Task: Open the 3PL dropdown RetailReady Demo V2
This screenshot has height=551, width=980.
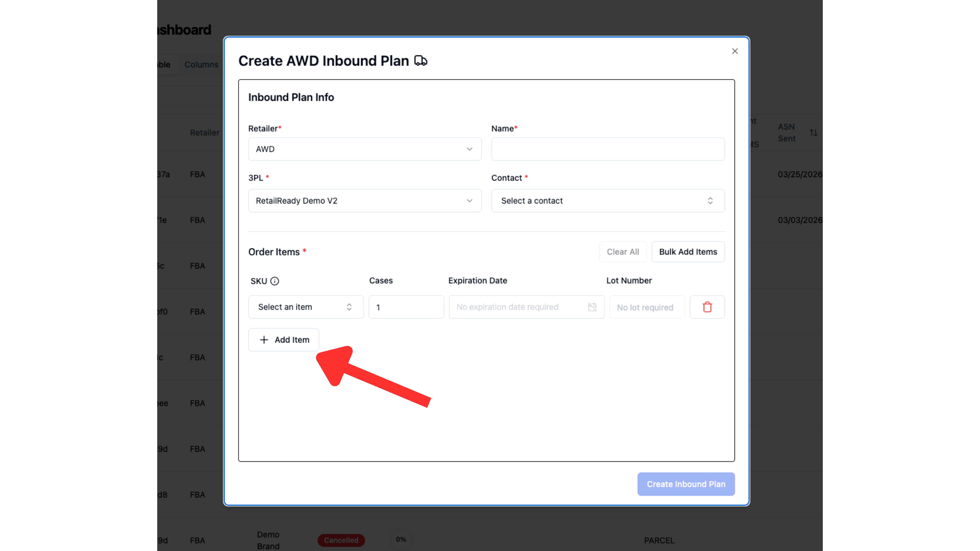Action: (365, 201)
